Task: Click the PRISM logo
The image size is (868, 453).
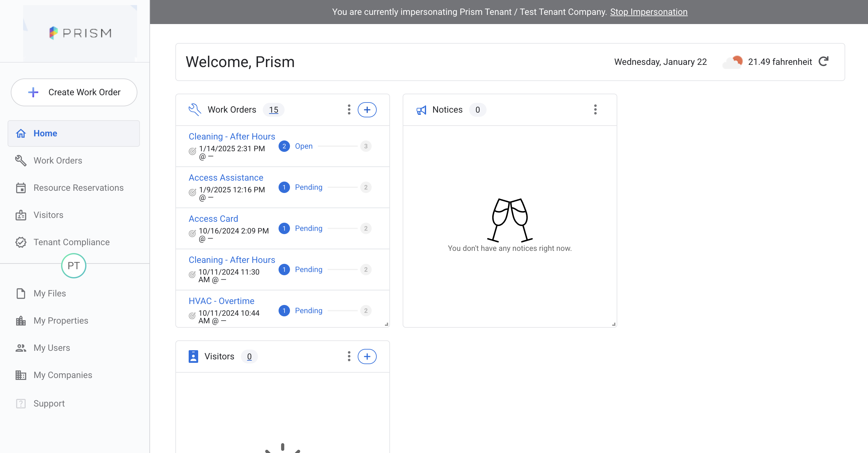Action: (x=80, y=33)
